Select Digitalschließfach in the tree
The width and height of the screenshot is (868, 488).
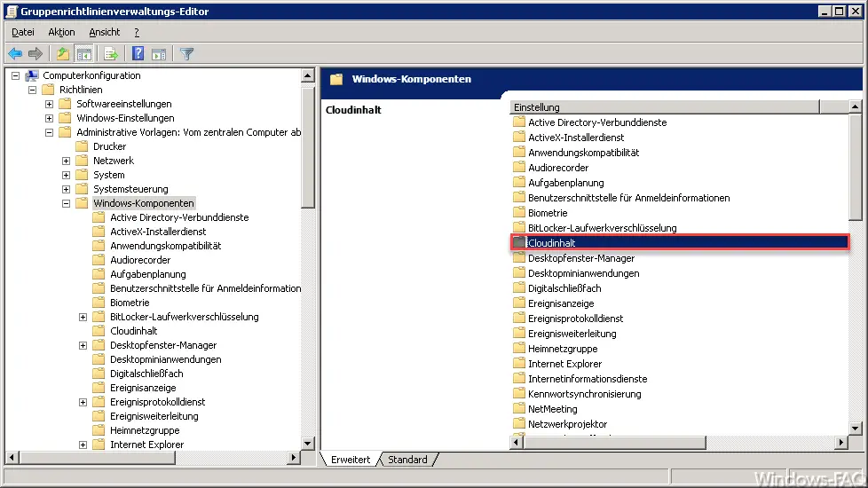[x=146, y=374]
